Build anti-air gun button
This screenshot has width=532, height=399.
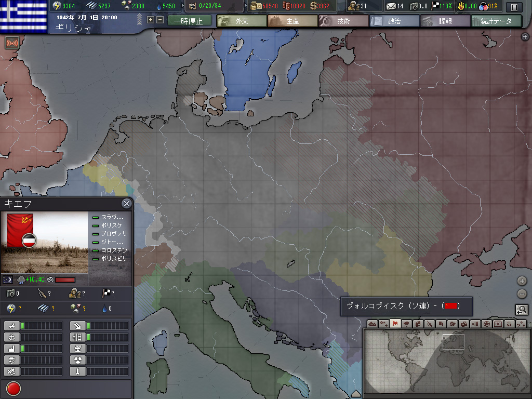click(78, 326)
